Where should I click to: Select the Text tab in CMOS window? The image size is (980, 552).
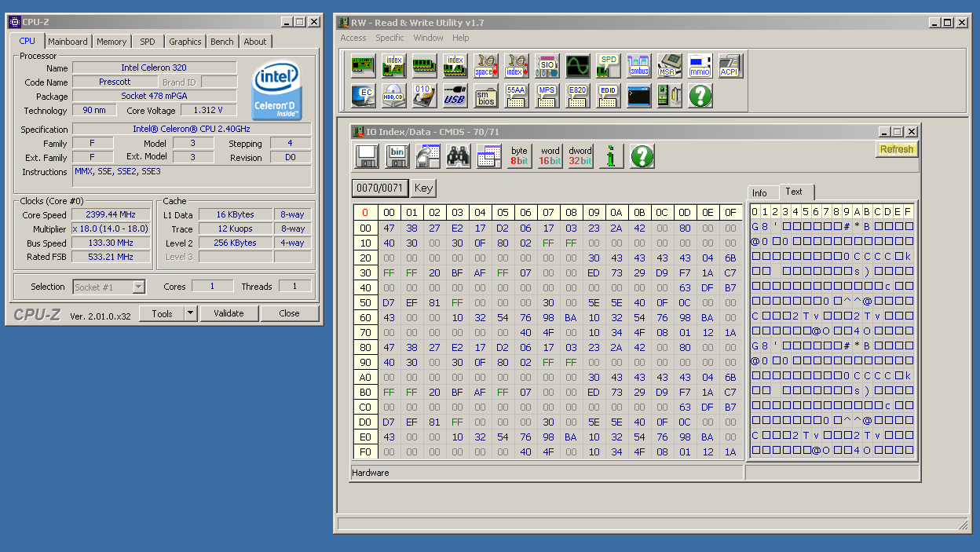[x=795, y=192]
